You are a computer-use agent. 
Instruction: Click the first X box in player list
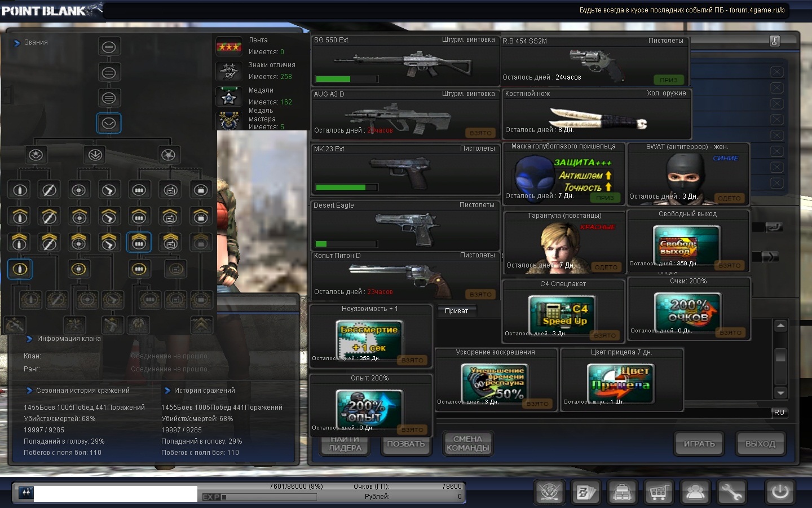[776, 72]
